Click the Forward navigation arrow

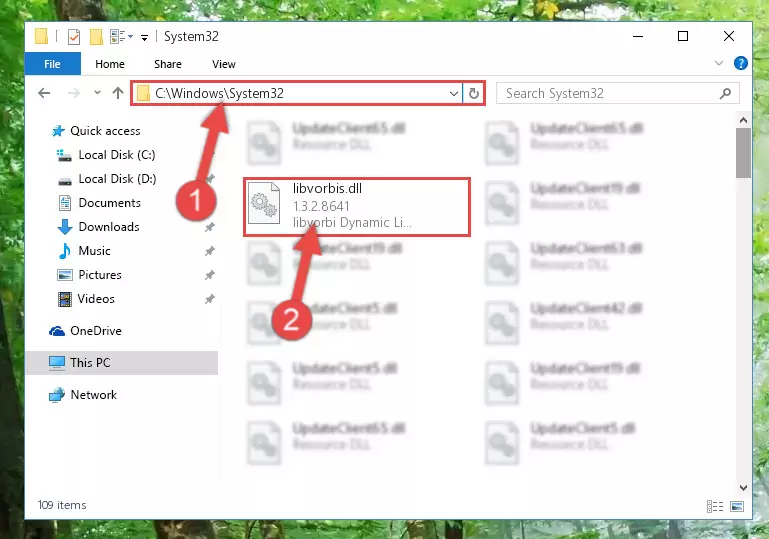pyautogui.click(x=74, y=93)
